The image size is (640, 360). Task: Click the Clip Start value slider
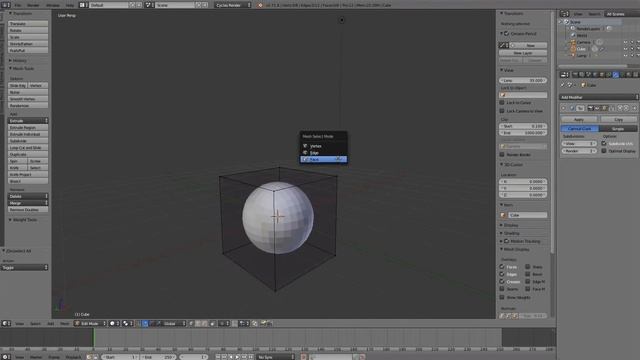point(523,126)
